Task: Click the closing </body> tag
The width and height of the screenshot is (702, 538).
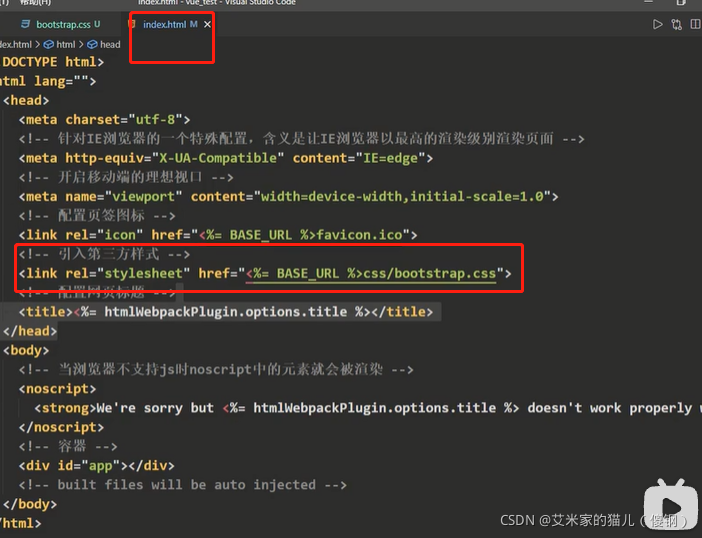Action: point(30,504)
